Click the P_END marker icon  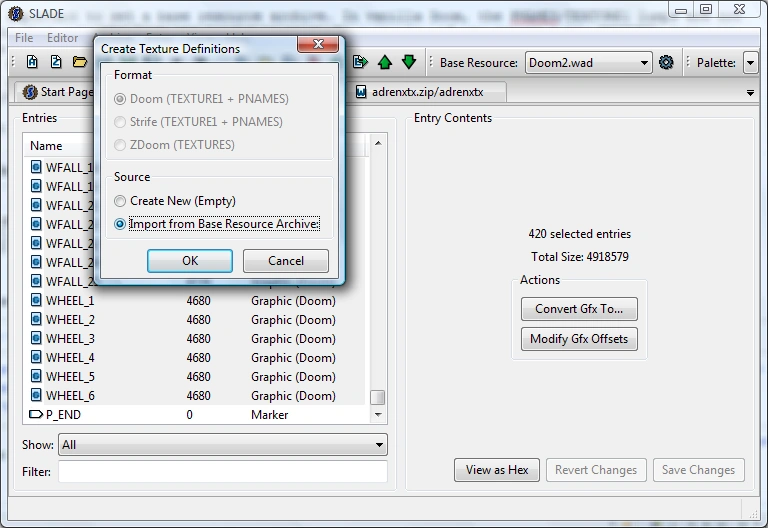pos(36,414)
